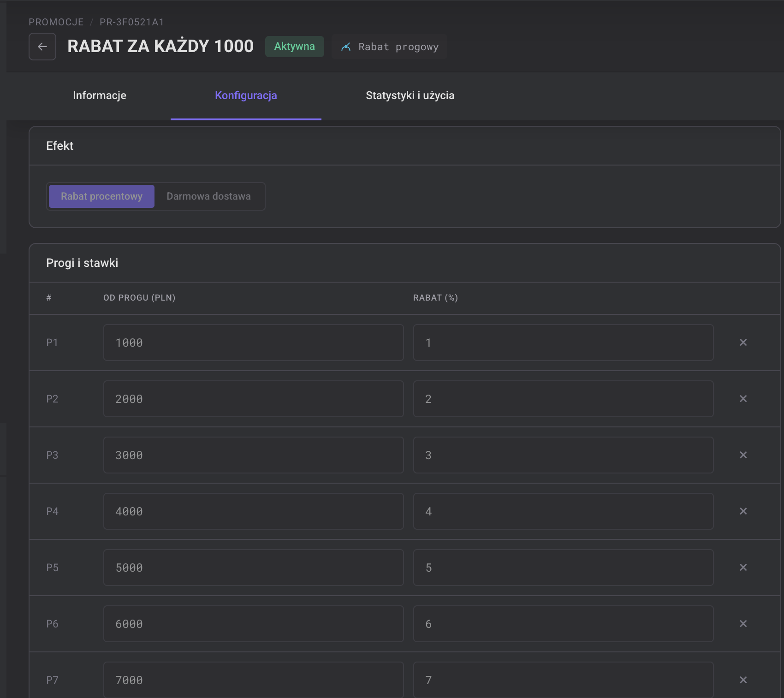
Task: Edit P2 threshold field 2000
Action: [254, 399]
